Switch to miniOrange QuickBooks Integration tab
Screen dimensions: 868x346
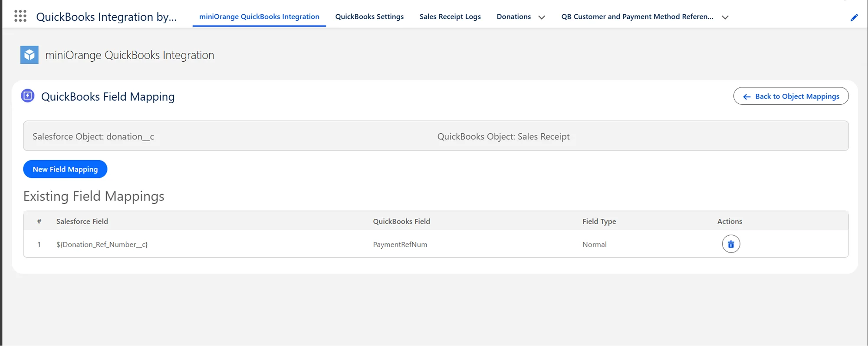259,16
